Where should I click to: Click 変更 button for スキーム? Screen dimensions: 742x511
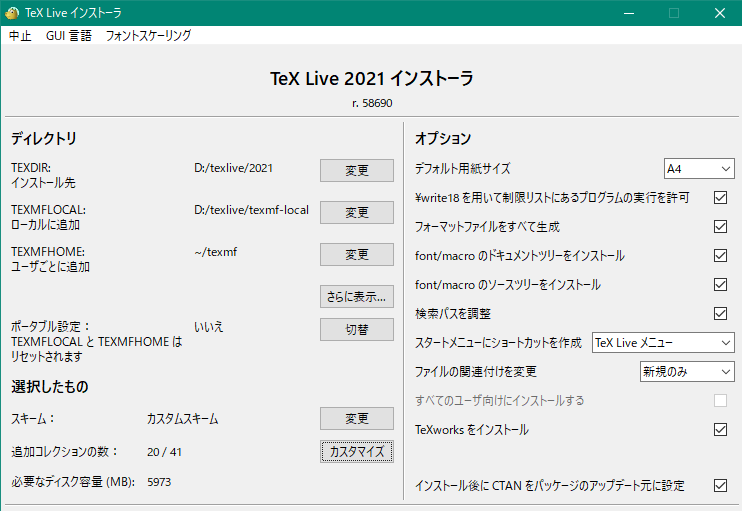357,419
